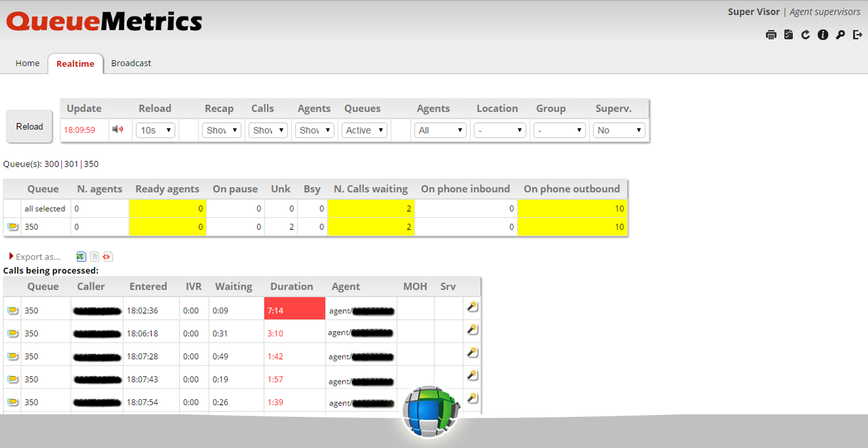Log out using the exit arrow icon
The image size is (868, 448).
coord(857,35)
